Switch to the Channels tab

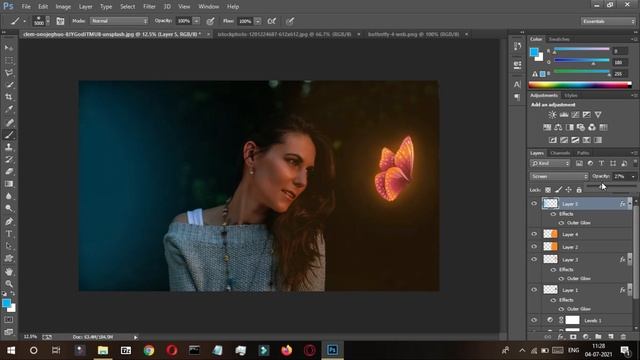[x=560, y=153]
